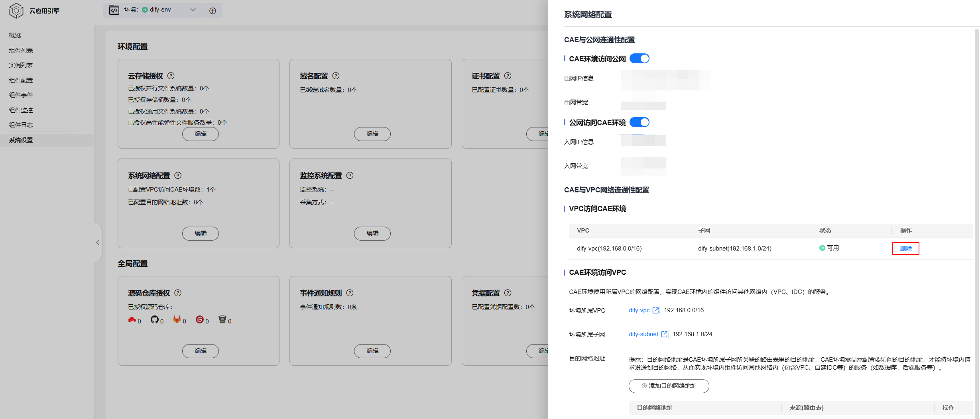980x419 pixels.
Task: Click 编辑 button in 云存储授权 card
Action: 201,134
